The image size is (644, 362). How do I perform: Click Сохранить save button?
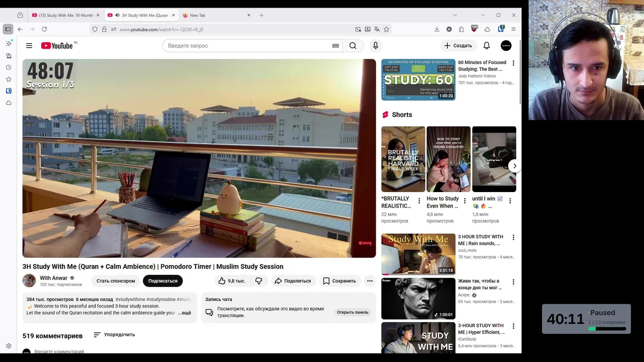[339, 281]
